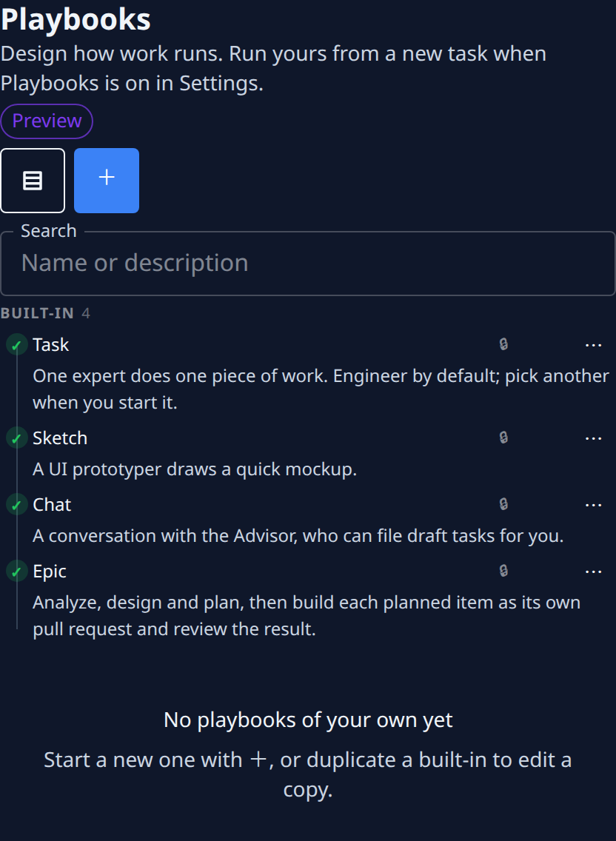Click the green checkmark beside Chat
The height and width of the screenshot is (841, 616).
(x=16, y=505)
